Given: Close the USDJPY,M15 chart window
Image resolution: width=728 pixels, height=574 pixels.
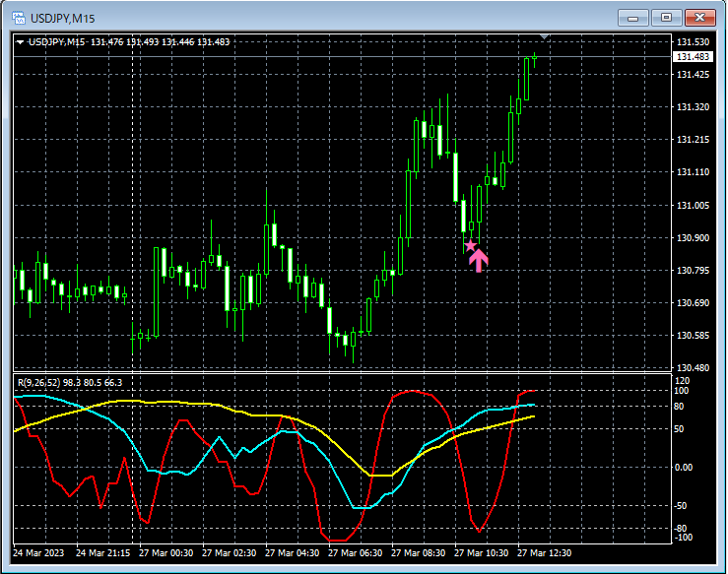Looking at the screenshot, I should pyautogui.click(x=699, y=18).
